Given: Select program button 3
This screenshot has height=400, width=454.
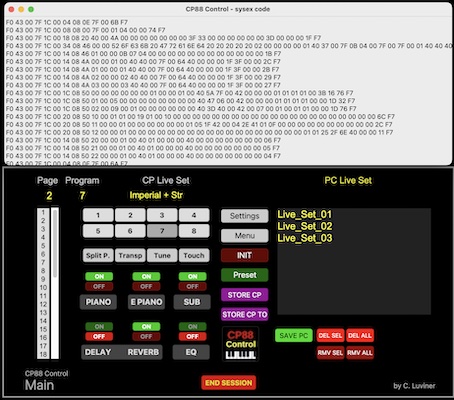Looking at the screenshot, I should [x=162, y=215].
